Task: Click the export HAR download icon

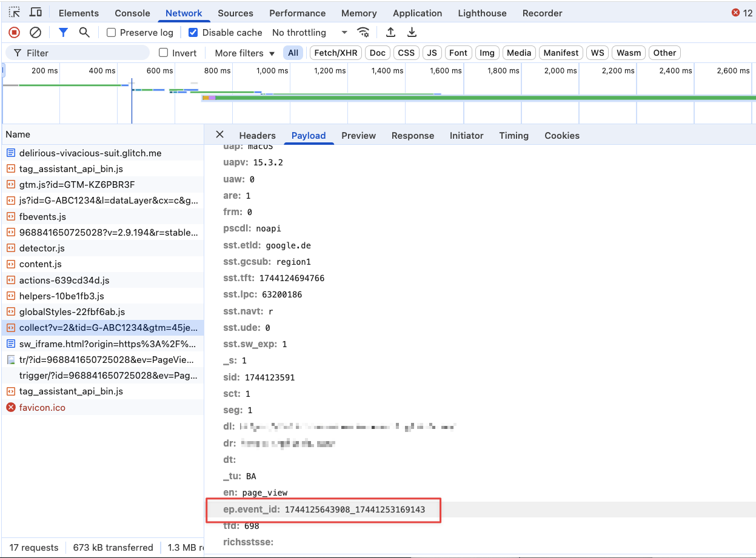Action: pyautogui.click(x=412, y=33)
